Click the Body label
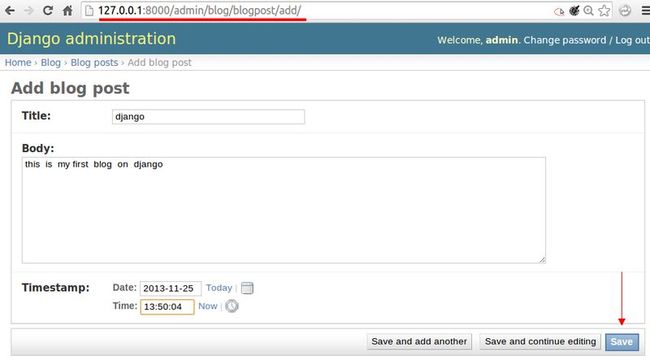Image resolution: width=650 pixels, height=360 pixels. click(x=38, y=148)
